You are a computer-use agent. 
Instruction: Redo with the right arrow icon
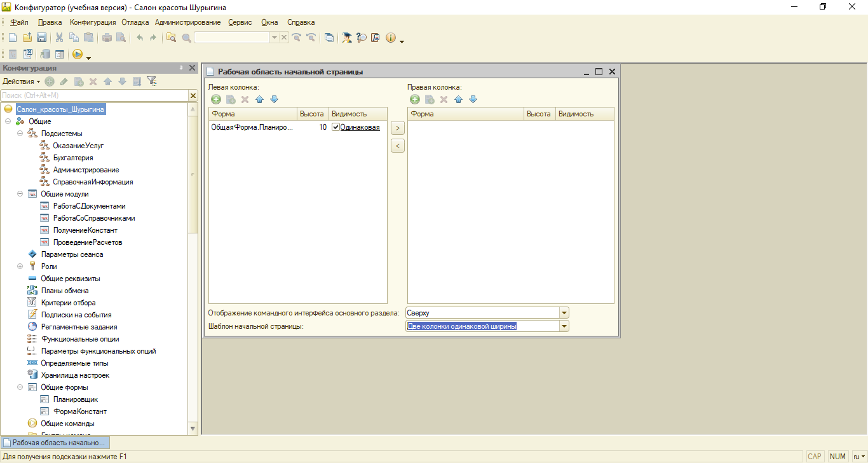click(x=153, y=38)
